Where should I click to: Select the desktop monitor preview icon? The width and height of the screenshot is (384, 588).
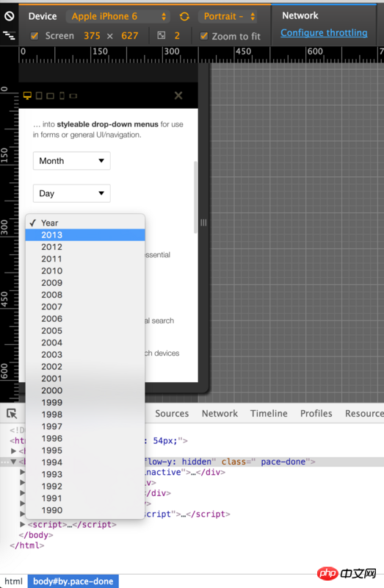pos(27,96)
